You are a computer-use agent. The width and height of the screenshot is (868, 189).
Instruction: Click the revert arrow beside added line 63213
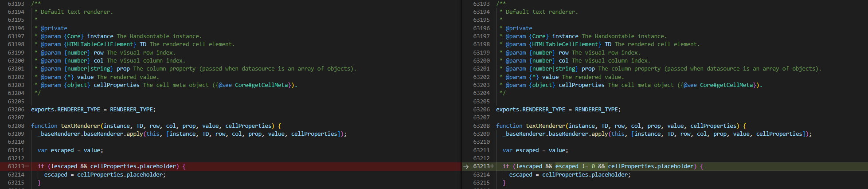click(466, 167)
